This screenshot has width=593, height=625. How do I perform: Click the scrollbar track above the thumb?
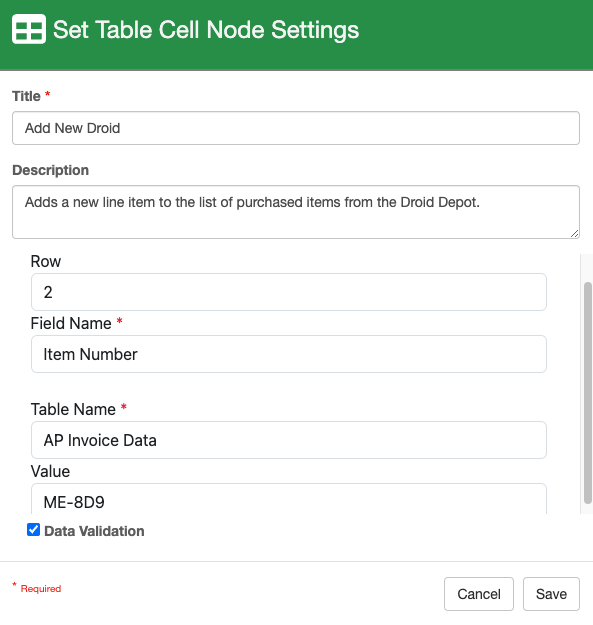click(587, 268)
